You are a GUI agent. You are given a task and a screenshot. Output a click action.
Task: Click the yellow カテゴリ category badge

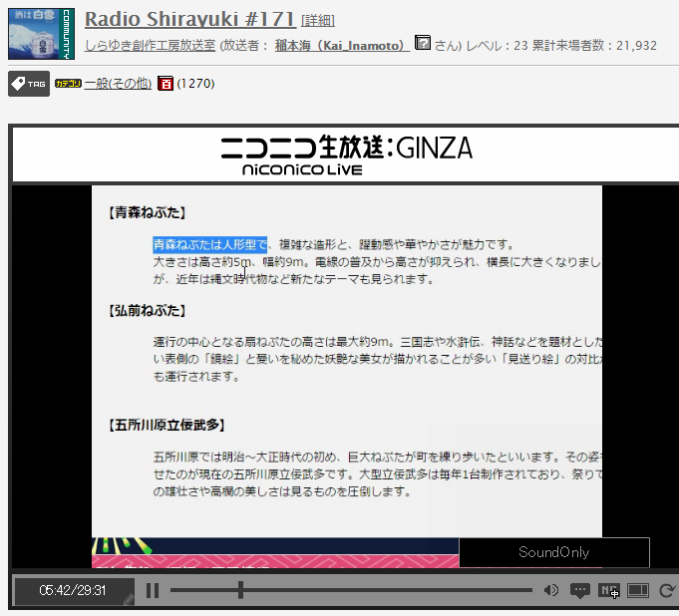tap(68, 84)
